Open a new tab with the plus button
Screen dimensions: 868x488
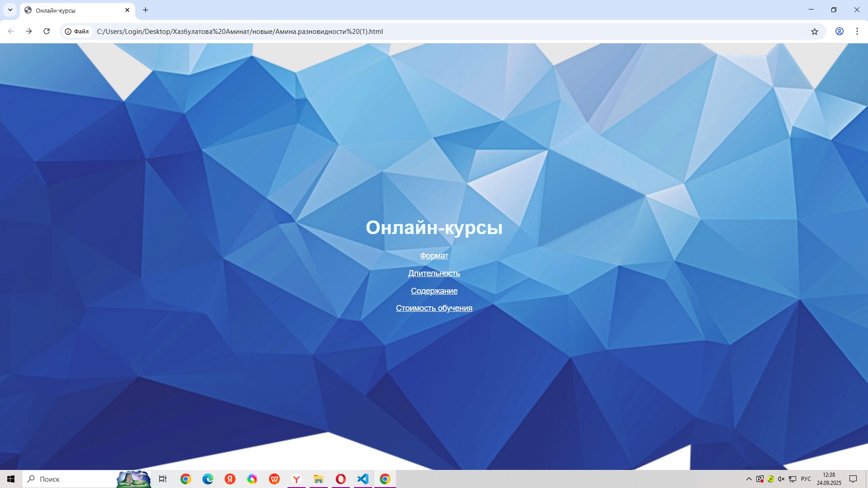tap(145, 10)
